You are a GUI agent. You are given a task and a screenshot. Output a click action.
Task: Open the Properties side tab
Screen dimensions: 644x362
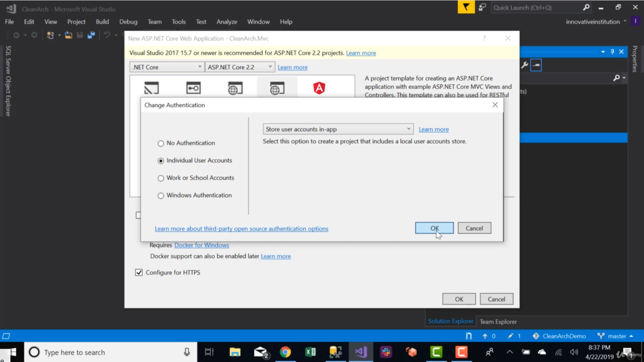[x=635, y=59]
